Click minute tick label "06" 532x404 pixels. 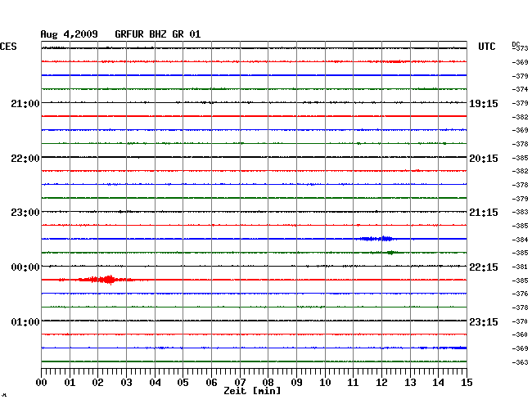[211, 382]
